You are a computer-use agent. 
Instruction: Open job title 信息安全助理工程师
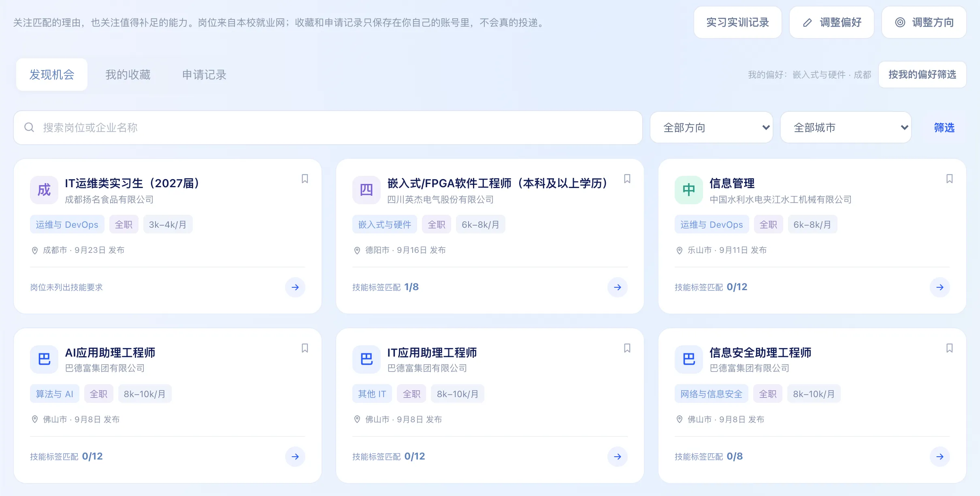point(761,353)
